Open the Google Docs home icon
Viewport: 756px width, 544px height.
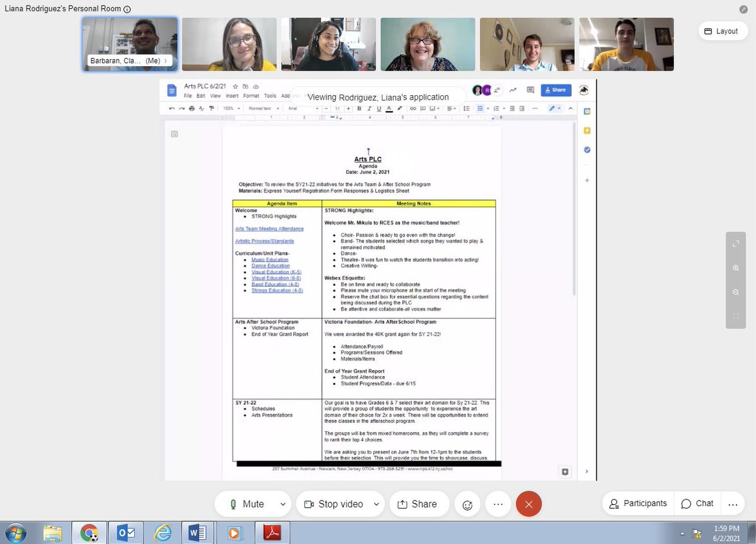(172, 91)
